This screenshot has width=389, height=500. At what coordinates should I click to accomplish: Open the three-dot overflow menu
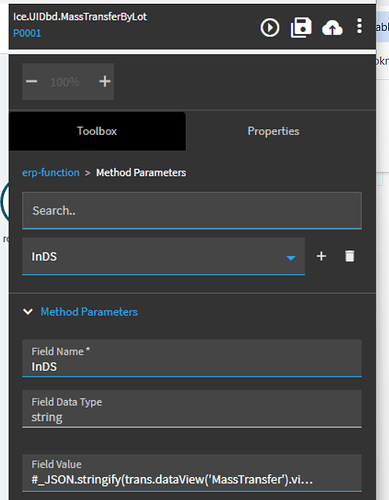(359, 26)
